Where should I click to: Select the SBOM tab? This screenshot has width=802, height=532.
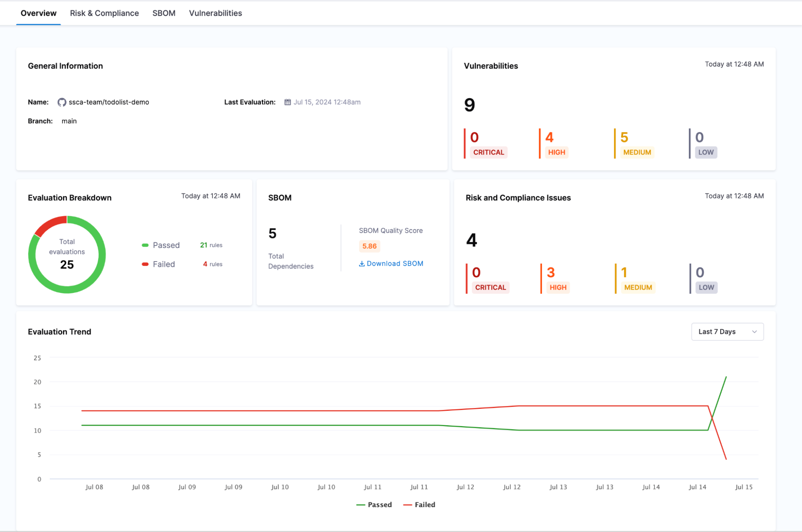click(x=164, y=13)
